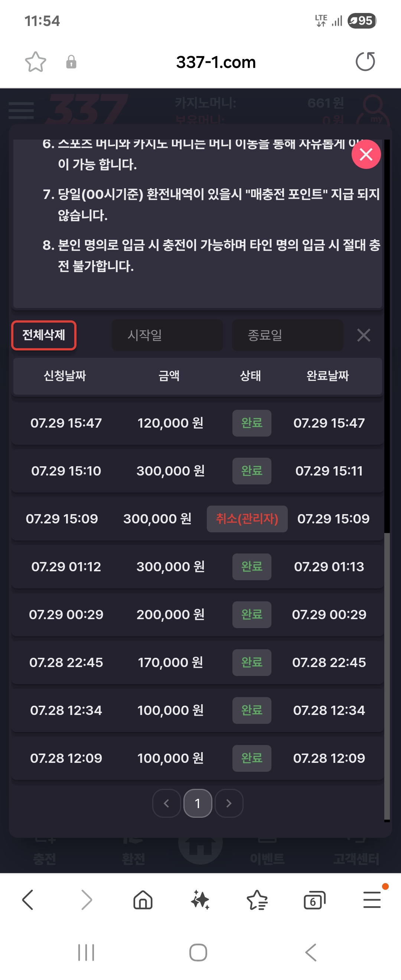The width and height of the screenshot is (401, 980).
Task: Open Android recent apps button
Action: [86, 953]
